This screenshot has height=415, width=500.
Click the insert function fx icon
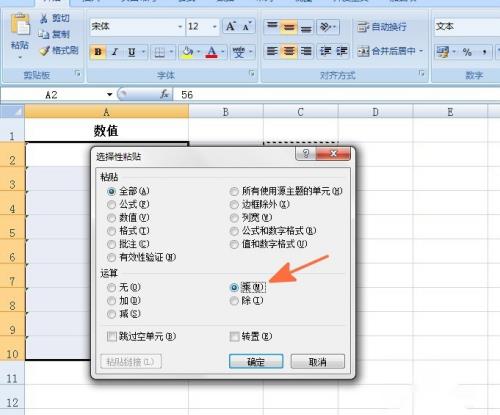[x=164, y=95]
